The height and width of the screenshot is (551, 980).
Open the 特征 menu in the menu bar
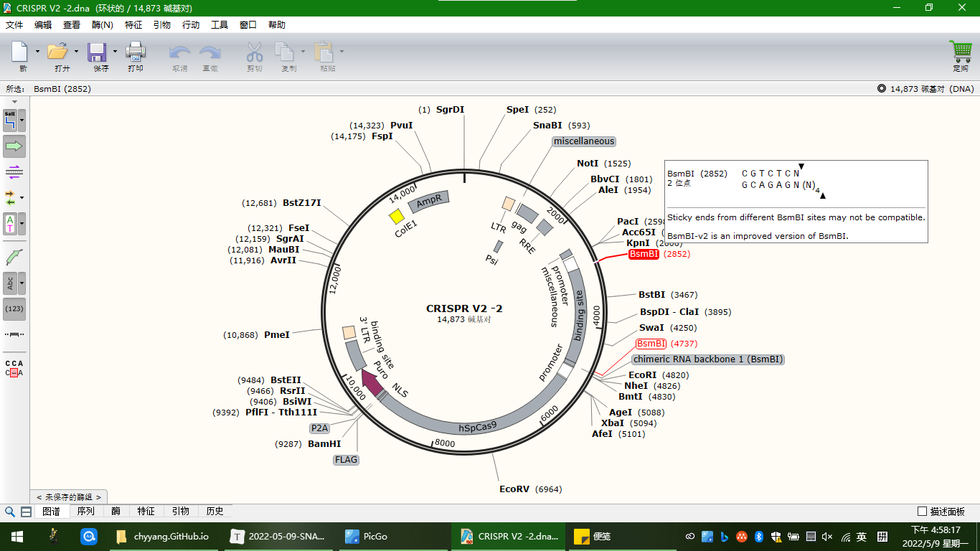point(133,24)
